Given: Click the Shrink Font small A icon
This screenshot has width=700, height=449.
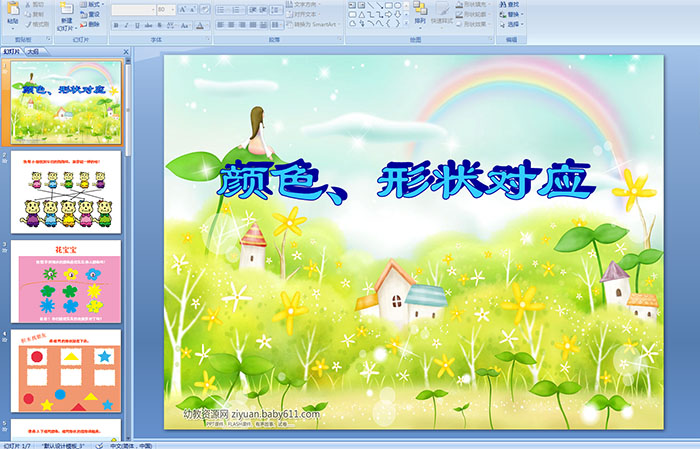Looking at the screenshot, I should pos(193,9).
